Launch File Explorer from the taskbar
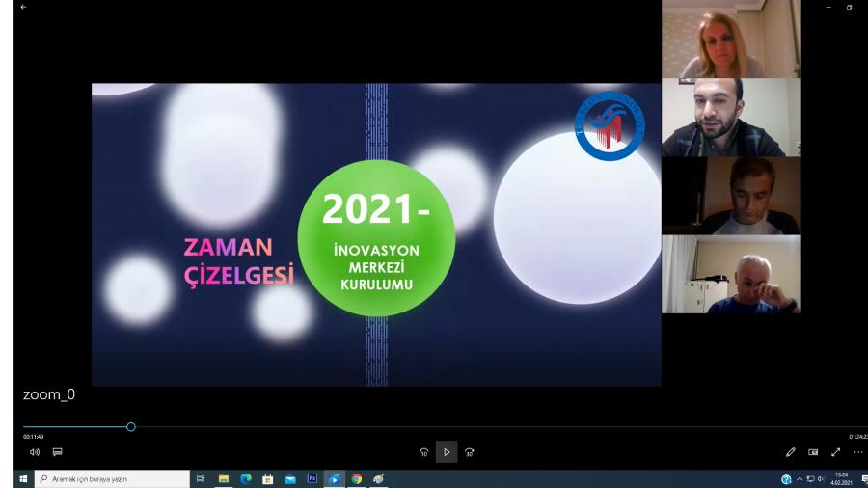The image size is (868, 488). point(223,478)
